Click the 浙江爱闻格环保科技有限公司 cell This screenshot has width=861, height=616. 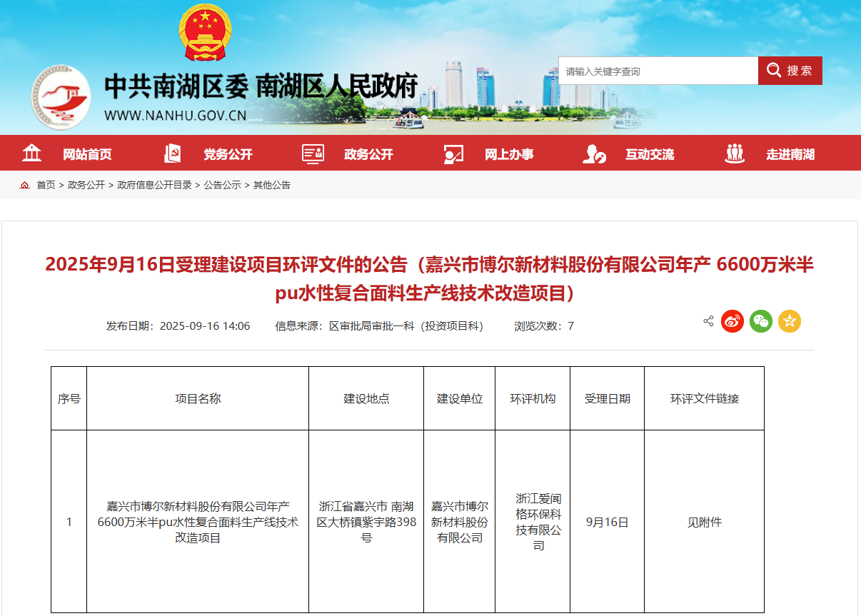(533, 522)
